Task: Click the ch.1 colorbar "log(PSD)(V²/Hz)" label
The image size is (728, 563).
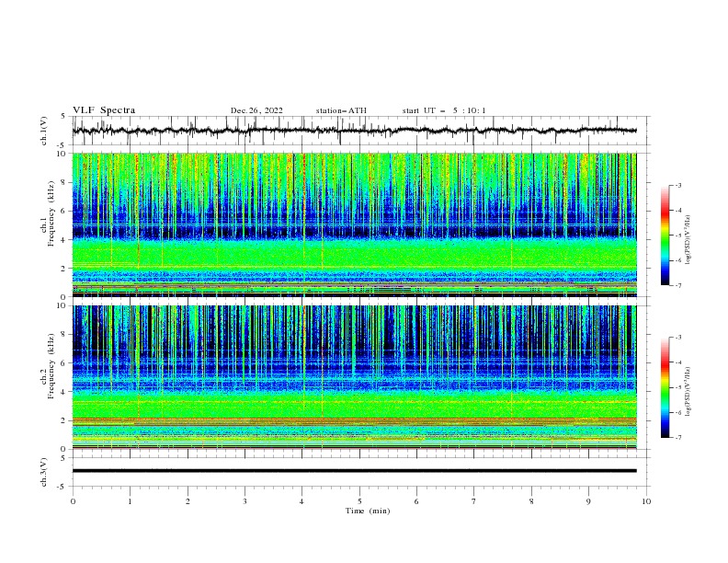Action: pos(688,240)
